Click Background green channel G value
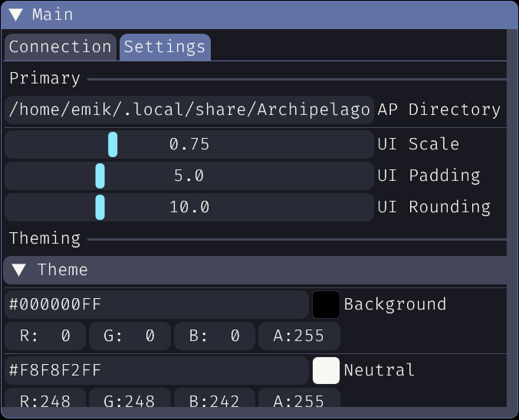 coord(129,336)
